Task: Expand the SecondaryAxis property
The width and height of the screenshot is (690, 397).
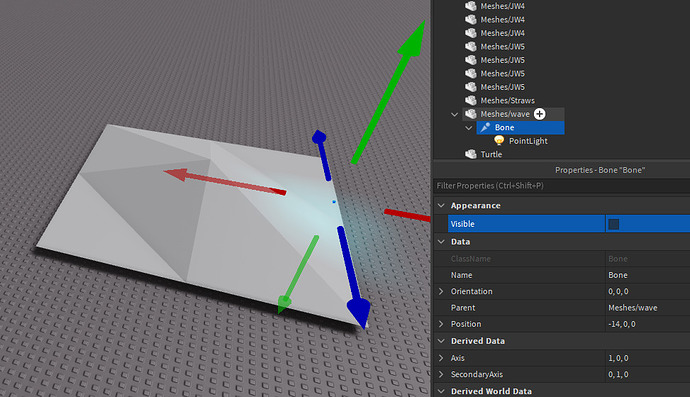Action: pos(441,375)
